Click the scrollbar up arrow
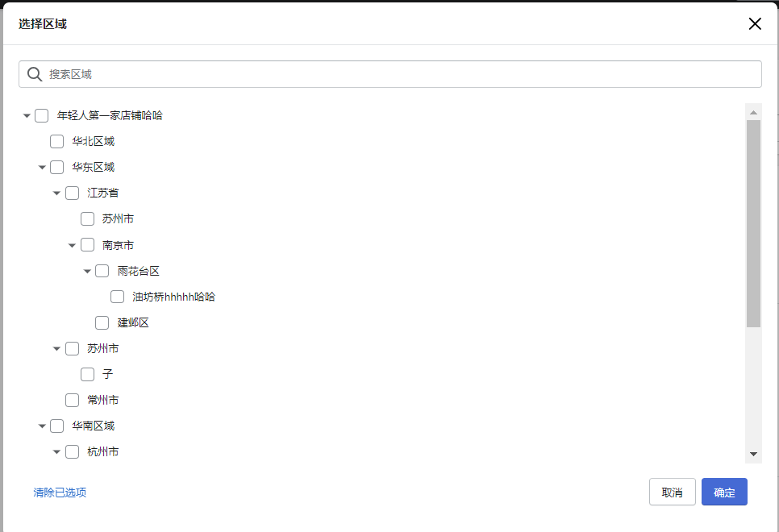 754,112
